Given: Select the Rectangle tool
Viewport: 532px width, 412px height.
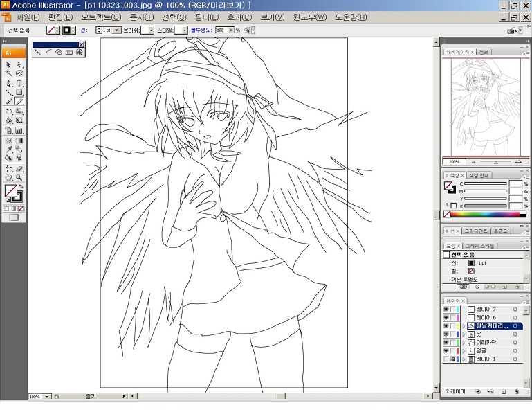Looking at the screenshot, I should point(19,92).
